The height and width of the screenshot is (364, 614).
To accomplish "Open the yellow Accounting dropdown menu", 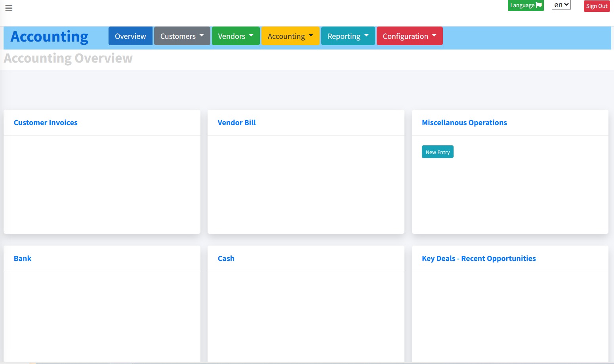I will pos(290,36).
